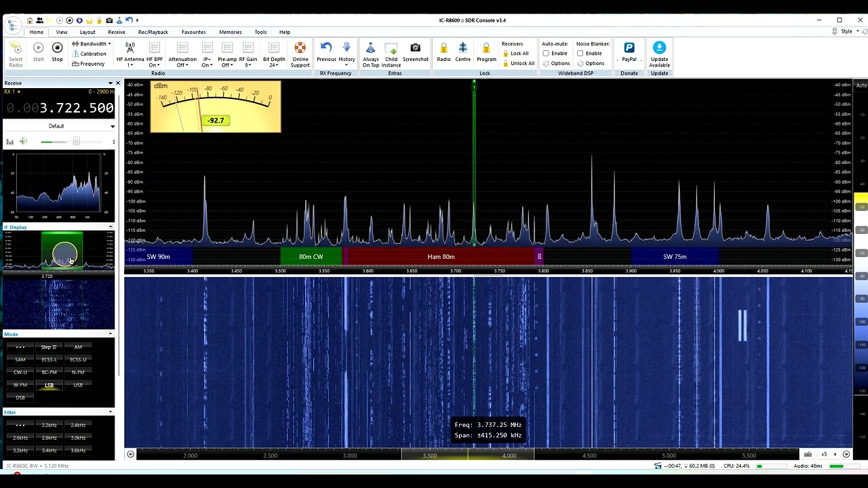Click the SW 75m band marker
The width and height of the screenshot is (868, 488).
pyautogui.click(x=675, y=257)
